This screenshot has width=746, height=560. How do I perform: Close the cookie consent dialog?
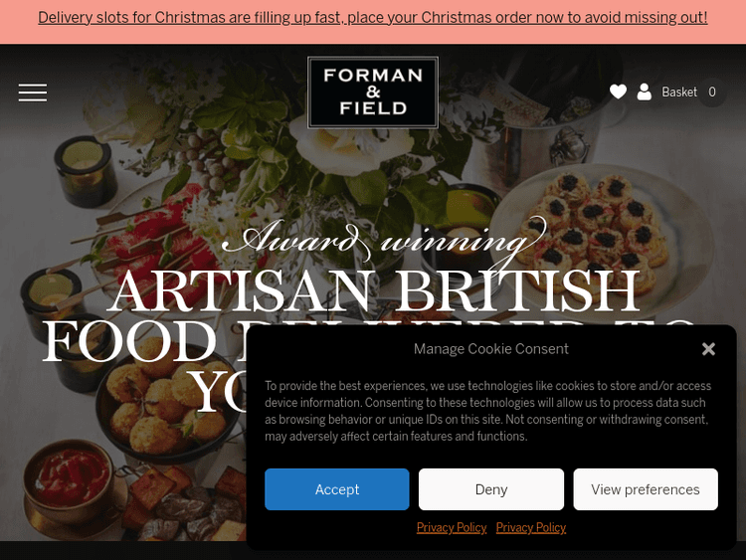708,349
